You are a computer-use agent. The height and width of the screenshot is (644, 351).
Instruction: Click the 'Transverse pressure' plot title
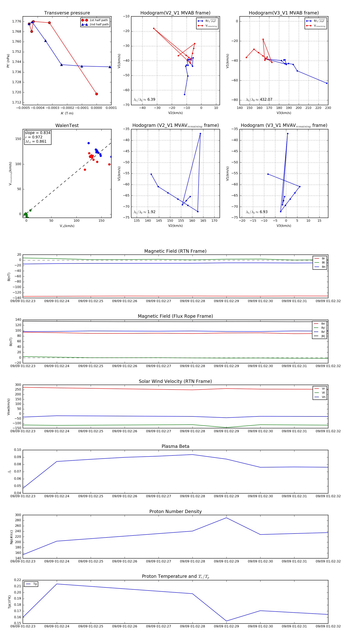pos(67,13)
